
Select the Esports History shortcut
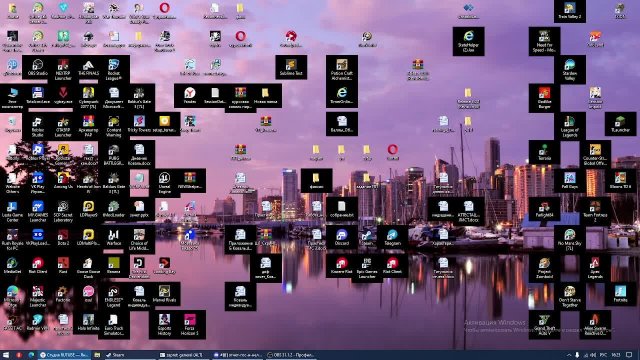tap(164, 324)
